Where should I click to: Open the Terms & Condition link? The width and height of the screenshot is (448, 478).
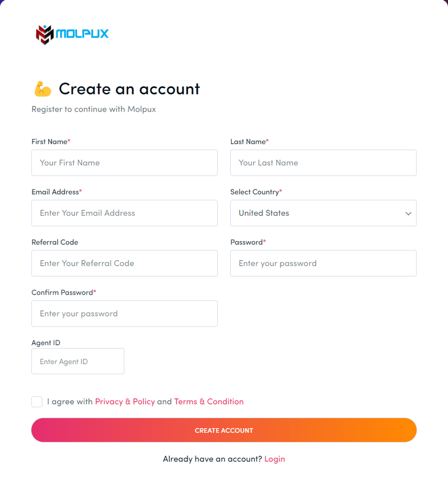(209, 401)
